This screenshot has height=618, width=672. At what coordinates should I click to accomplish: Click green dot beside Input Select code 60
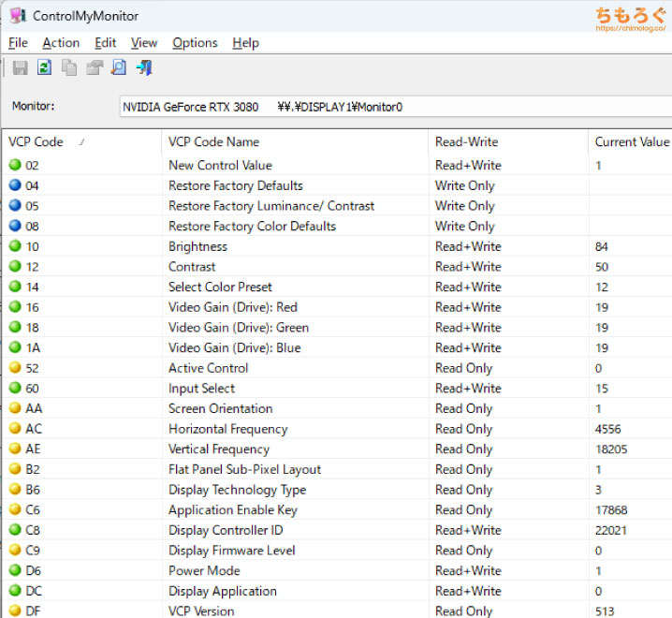15,388
